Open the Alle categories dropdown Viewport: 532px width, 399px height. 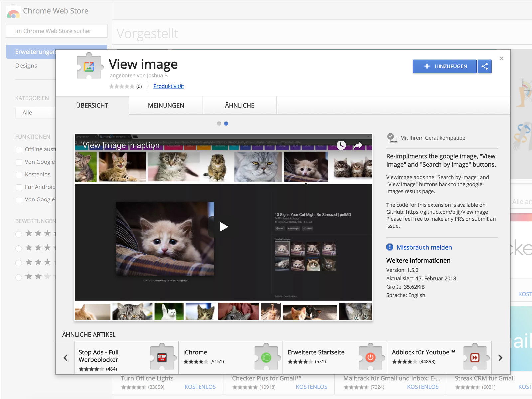(x=35, y=112)
